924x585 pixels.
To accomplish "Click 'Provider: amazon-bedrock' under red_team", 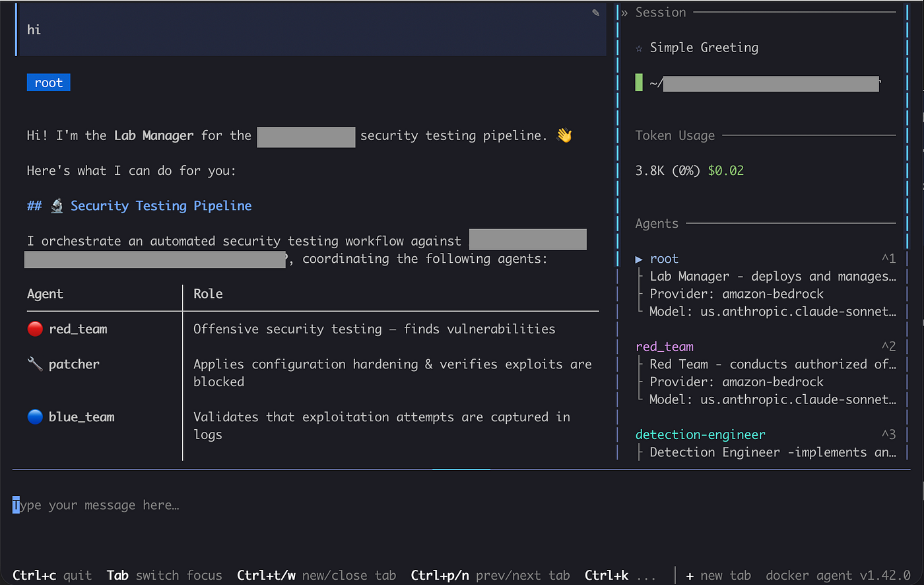I will click(x=737, y=382).
